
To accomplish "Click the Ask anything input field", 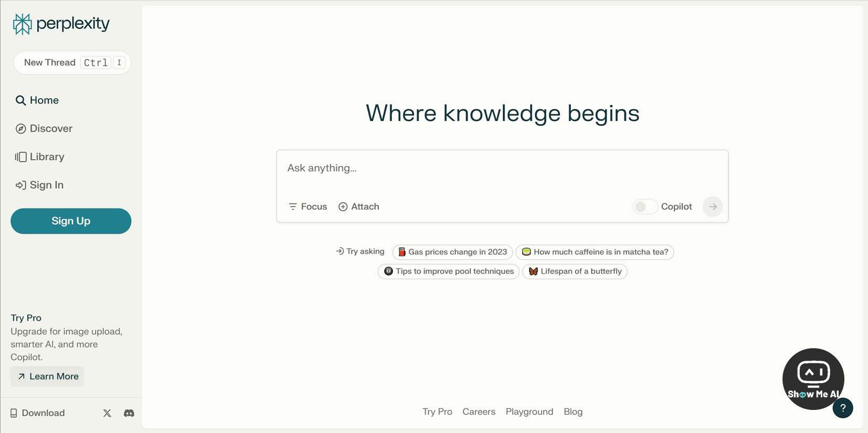I will pos(502,168).
